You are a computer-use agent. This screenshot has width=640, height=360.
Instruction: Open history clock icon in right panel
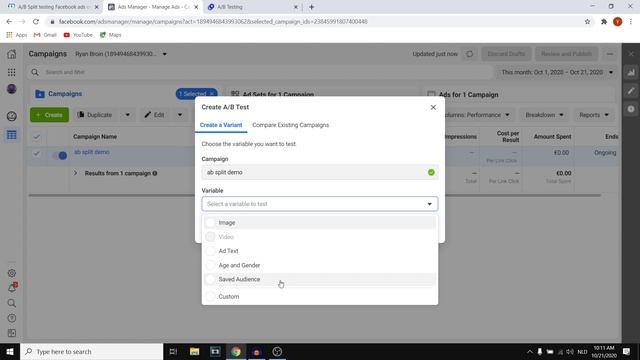coord(631,109)
